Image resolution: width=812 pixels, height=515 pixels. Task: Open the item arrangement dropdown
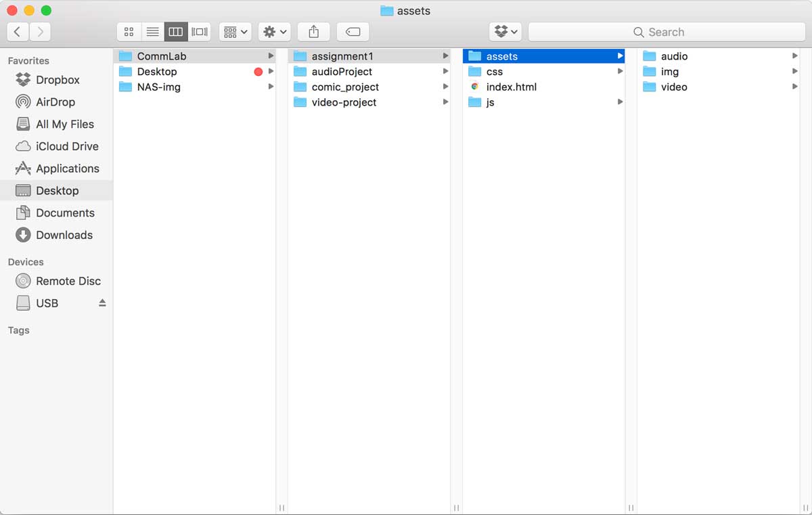pos(235,32)
